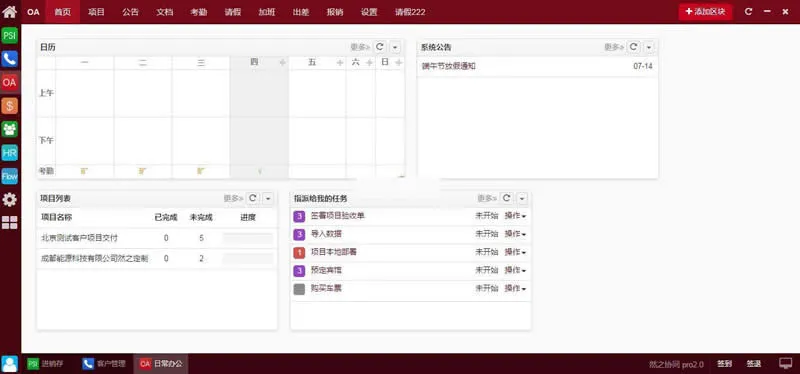Viewport: 800px width, 374px height.
Task: Open project 北京测试客户项目交付
Action: tap(79, 238)
